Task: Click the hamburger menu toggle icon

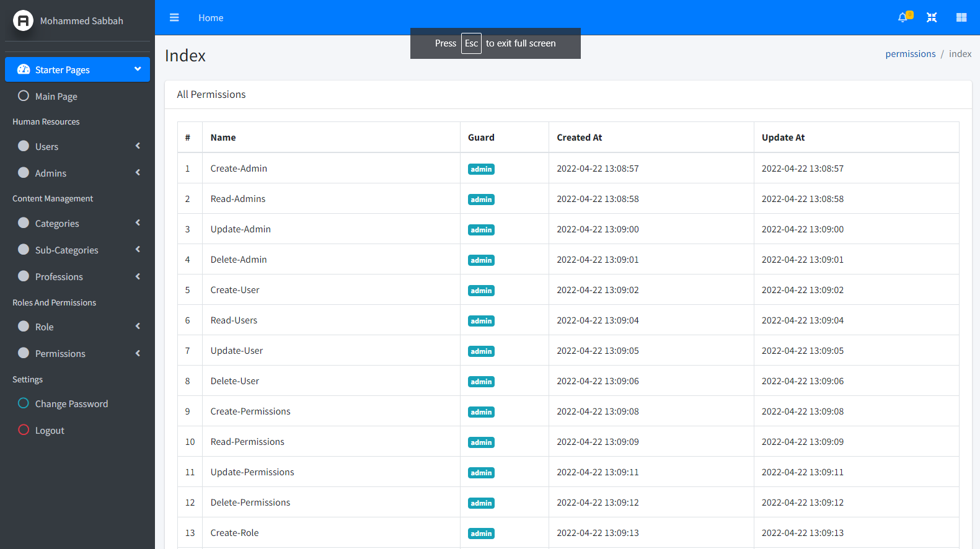Action: pyautogui.click(x=174, y=17)
